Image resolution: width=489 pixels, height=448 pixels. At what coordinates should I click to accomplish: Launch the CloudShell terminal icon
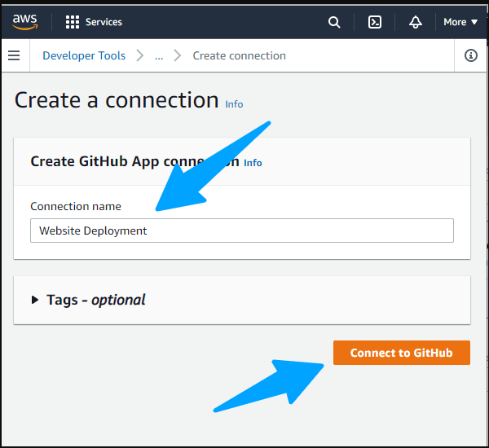(x=375, y=22)
